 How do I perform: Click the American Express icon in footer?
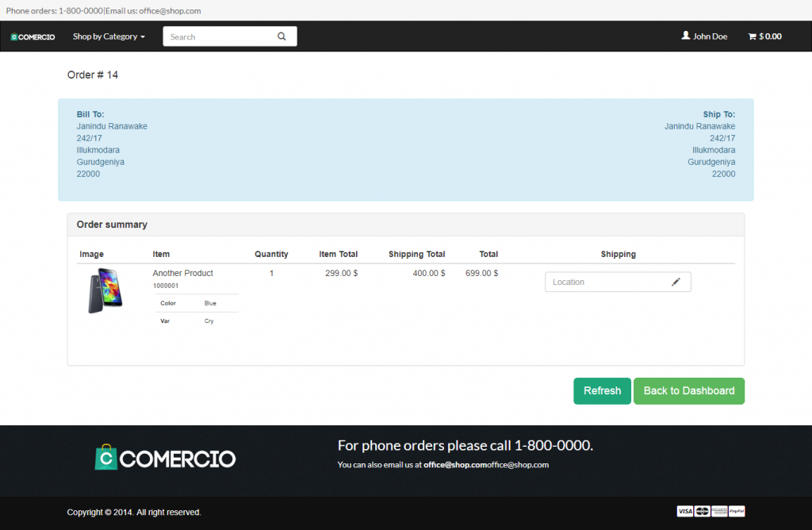(x=719, y=512)
